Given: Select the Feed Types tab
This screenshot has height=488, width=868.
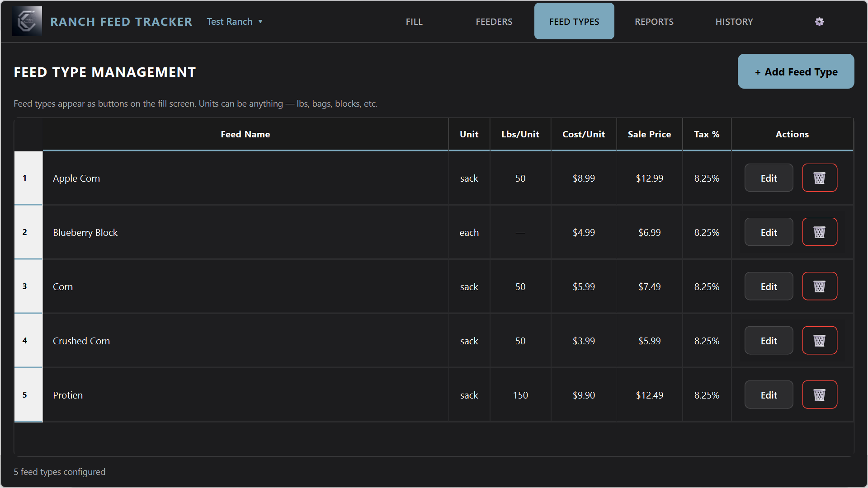Looking at the screenshot, I should coord(574,22).
